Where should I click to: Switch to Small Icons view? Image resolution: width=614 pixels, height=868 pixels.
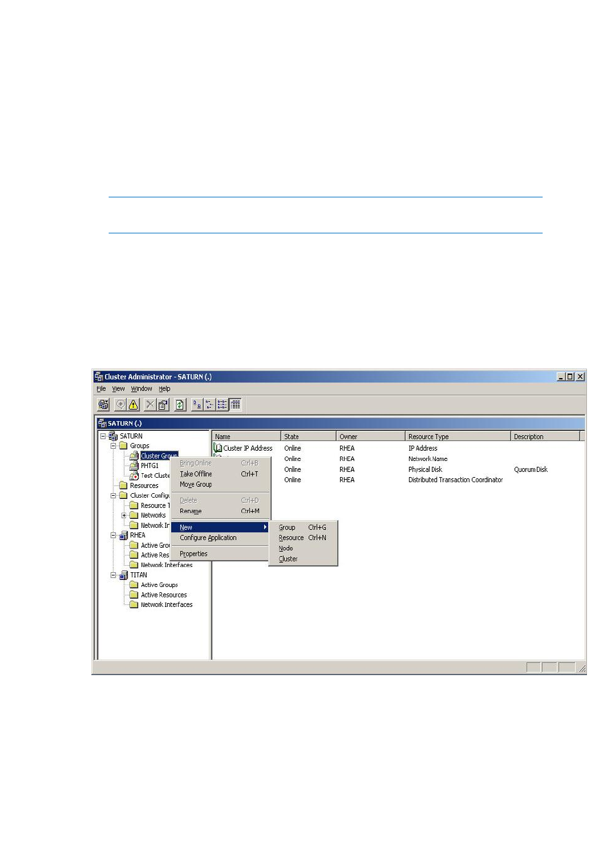210,404
